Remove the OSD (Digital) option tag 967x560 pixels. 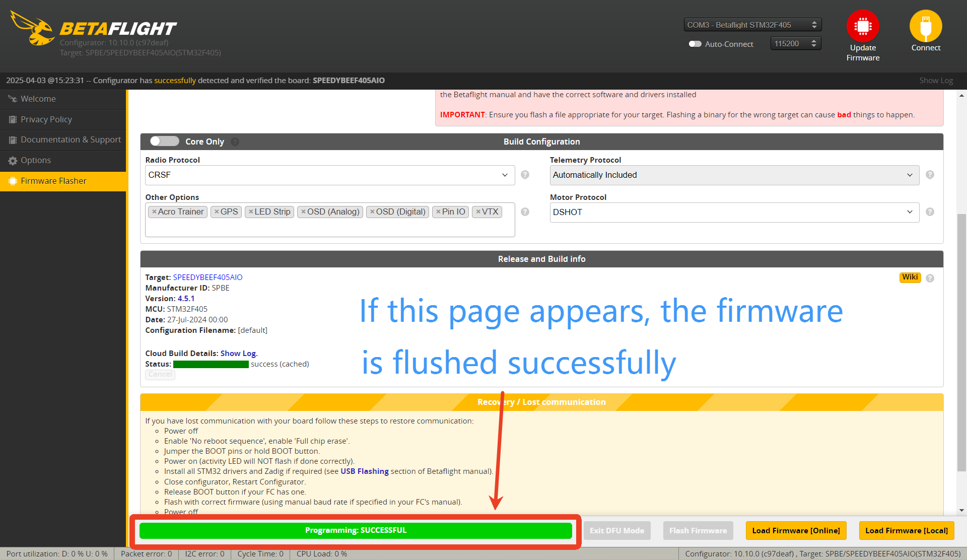(x=372, y=212)
